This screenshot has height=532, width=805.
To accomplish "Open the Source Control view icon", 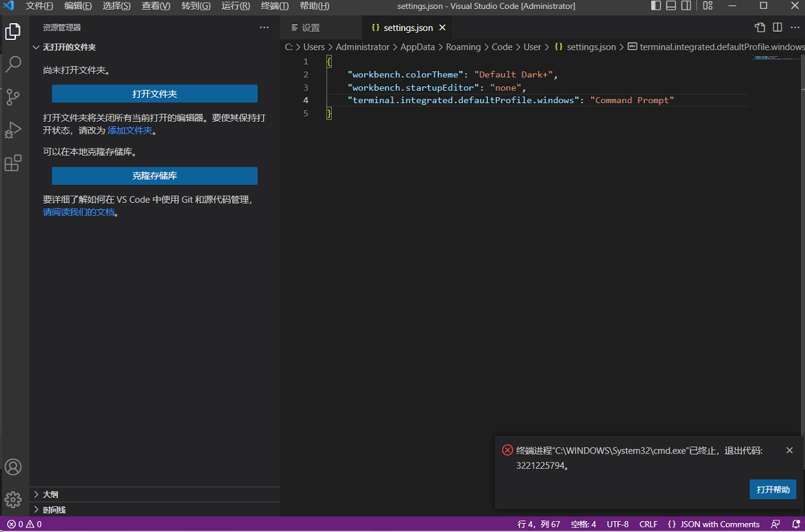I will 13,97.
